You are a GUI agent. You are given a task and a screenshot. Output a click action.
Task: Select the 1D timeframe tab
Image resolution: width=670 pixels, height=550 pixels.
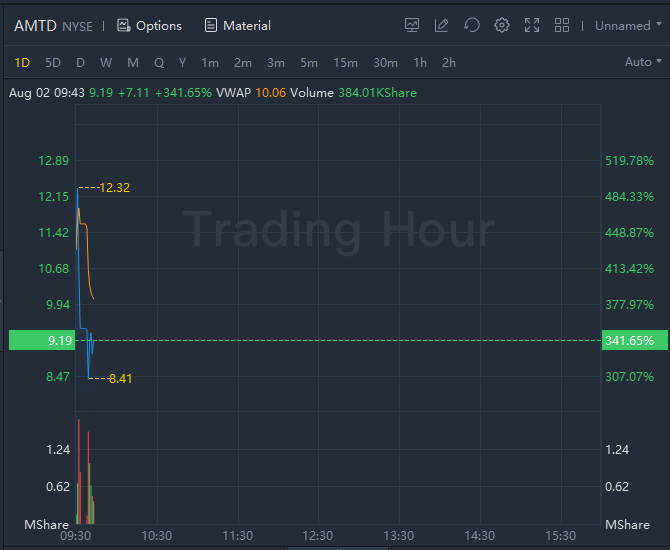coord(22,63)
